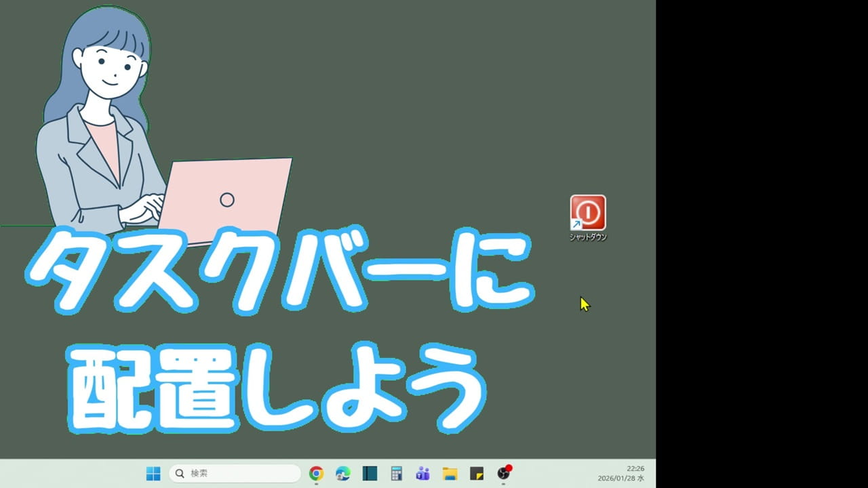Image resolution: width=868 pixels, height=488 pixels.
Task: Open Microsoft Teams from the taskbar
Action: 423,474
